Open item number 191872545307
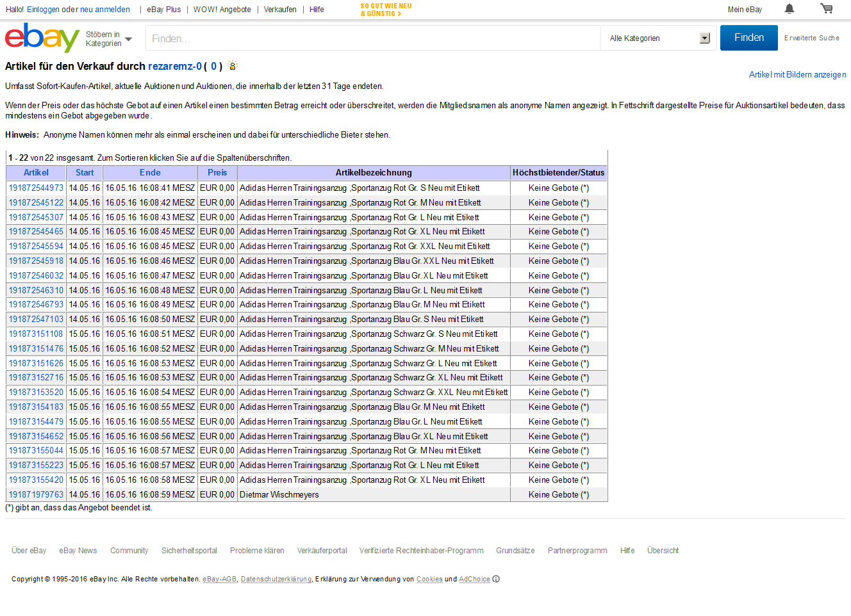 [x=36, y=218]
